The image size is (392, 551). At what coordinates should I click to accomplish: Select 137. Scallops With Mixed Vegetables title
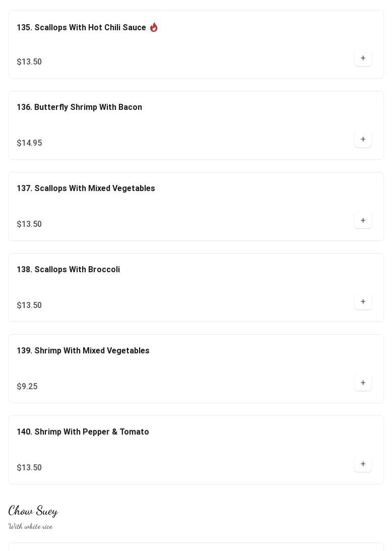(86, 189)
